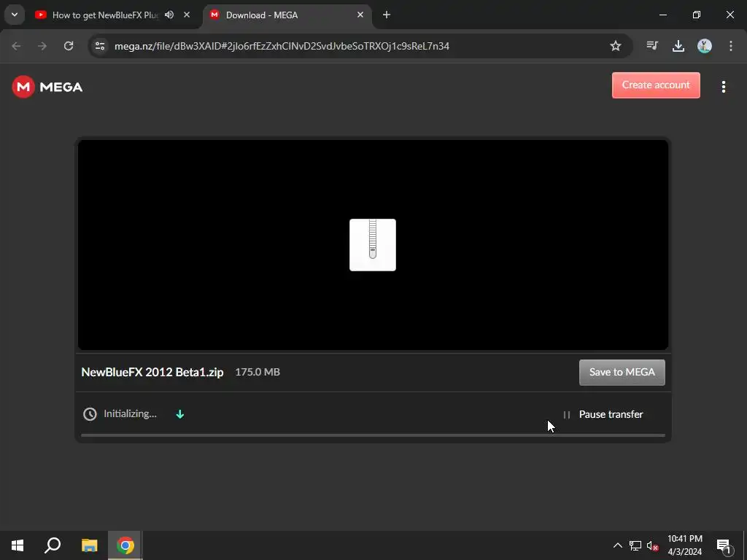Expand the tab search dropdown
This screenshot has height=560, width=747.
point(15,15)
